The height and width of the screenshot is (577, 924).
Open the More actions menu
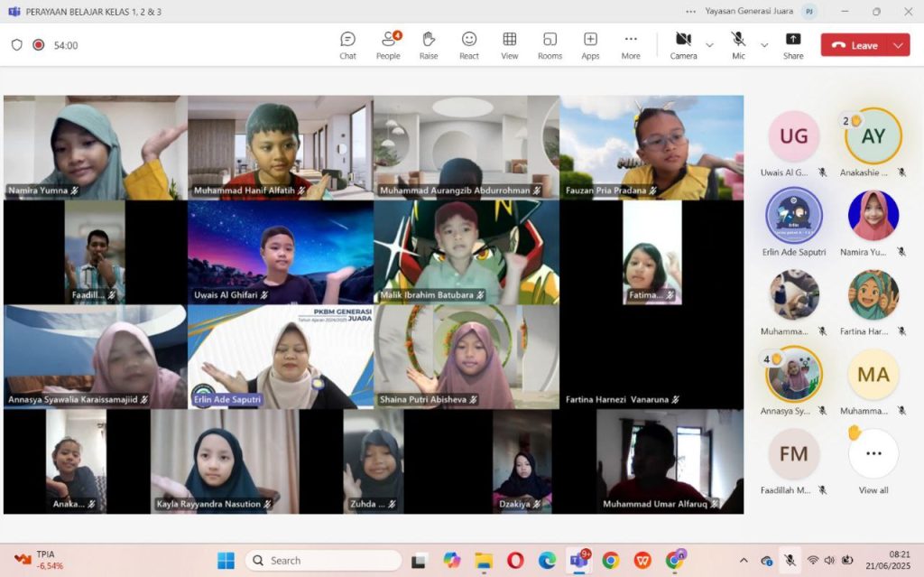pos(631,45)
